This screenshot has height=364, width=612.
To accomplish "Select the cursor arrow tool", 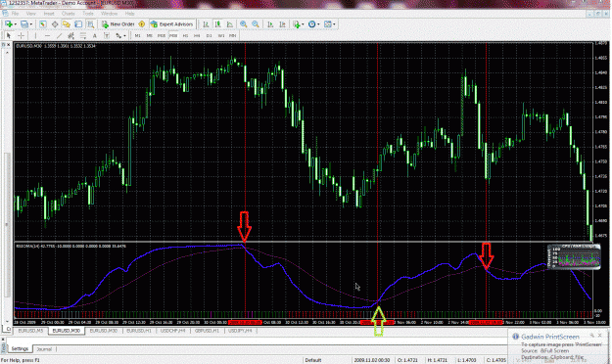I will pyautogui.click(x=9, y=36).
